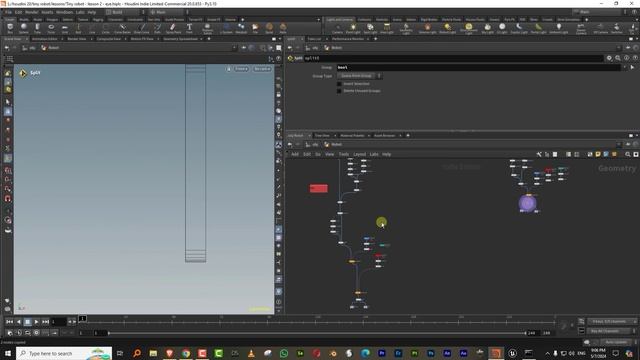The image size is (640, 360).
Task: Select the Spray Paint shelf tool
Action: click(x=173, y=28)
